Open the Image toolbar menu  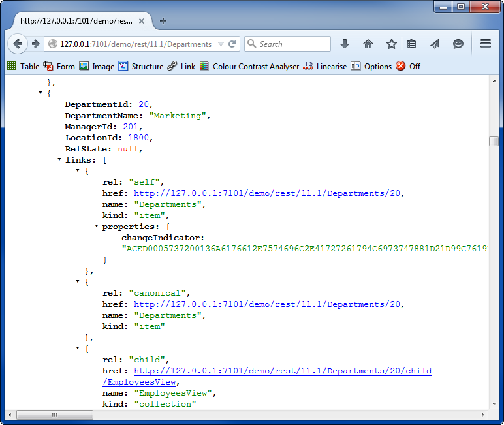[x=97, y=66]
